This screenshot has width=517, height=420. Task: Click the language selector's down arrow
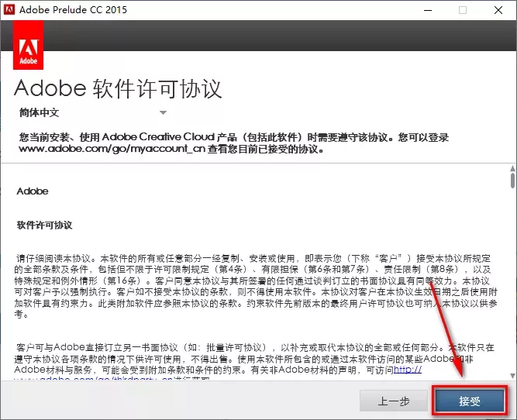coord(163,113)
